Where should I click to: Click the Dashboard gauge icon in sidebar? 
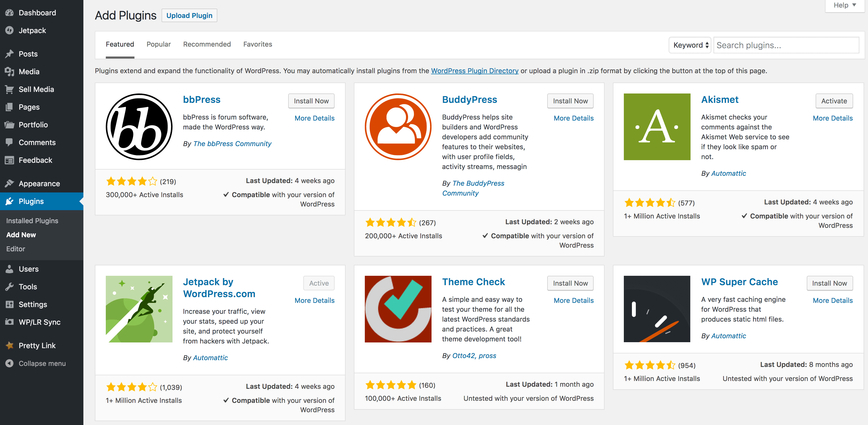[9, 13]
